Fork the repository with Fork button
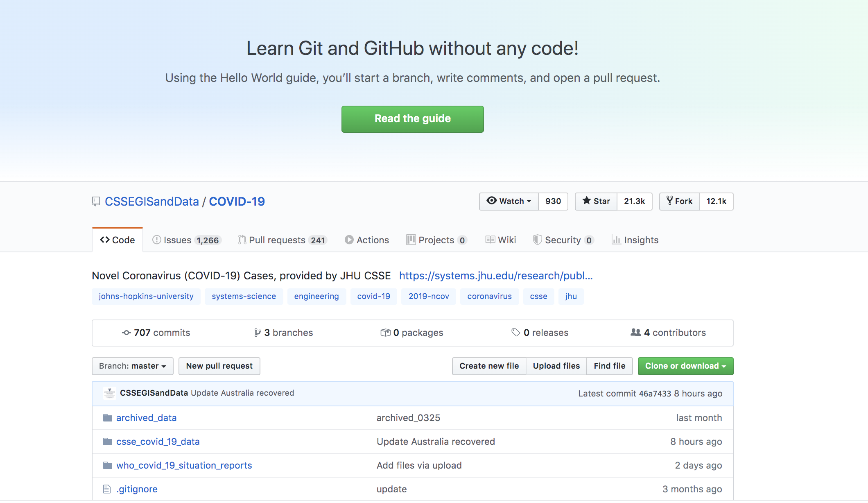Screen dimensions: 868x503 click(x=680, y=201)
